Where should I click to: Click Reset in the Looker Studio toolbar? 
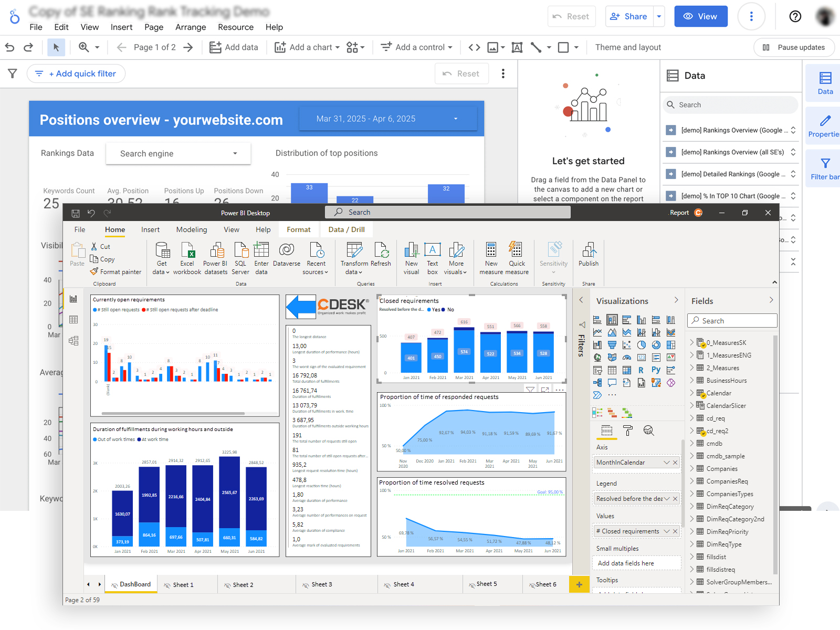pyautogui.click(x=461, y=73)
